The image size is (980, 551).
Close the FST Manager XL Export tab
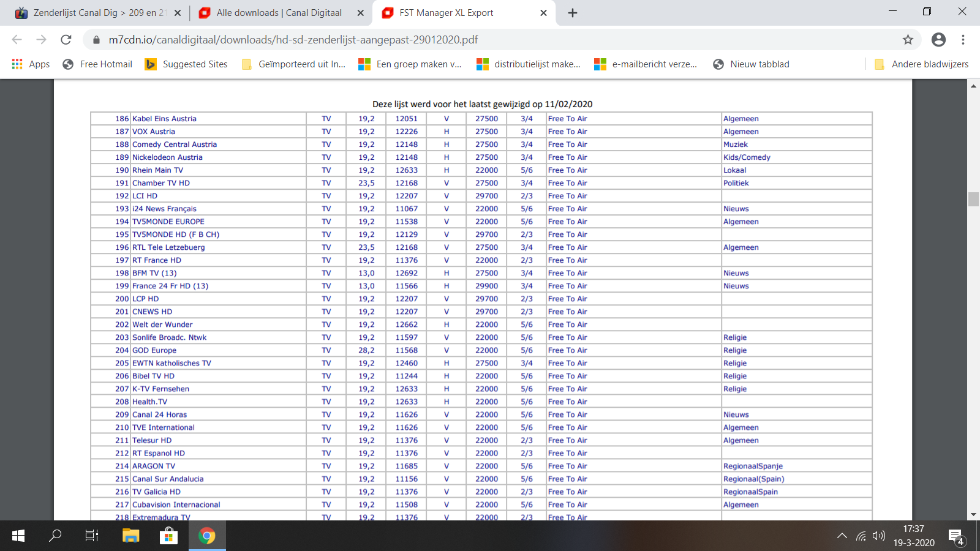click(x=543, y=13)
